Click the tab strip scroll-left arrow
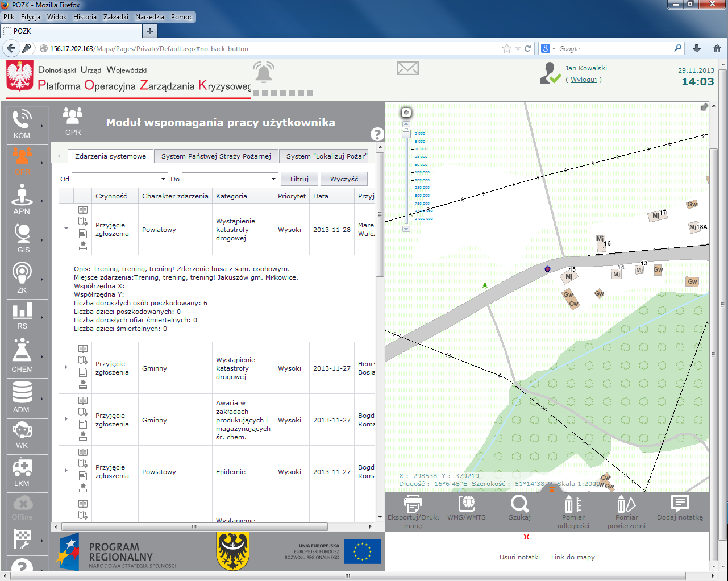728x581 pixels. coord(59,156)
